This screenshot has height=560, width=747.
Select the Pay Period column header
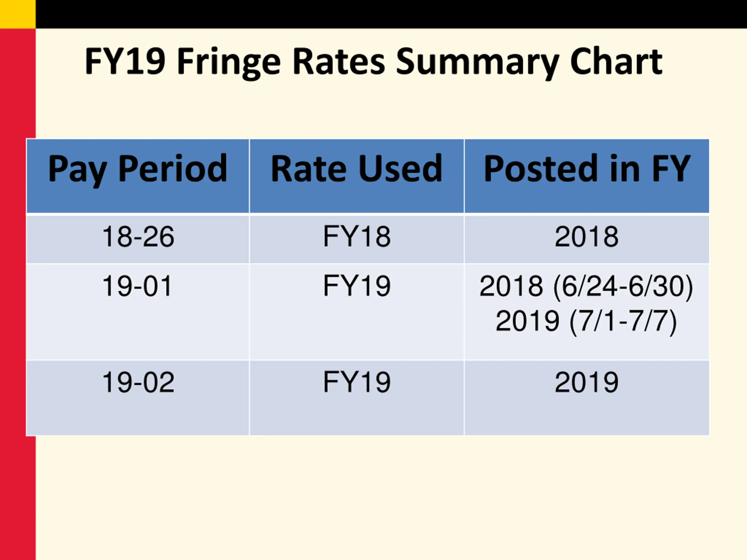point(138,169)
